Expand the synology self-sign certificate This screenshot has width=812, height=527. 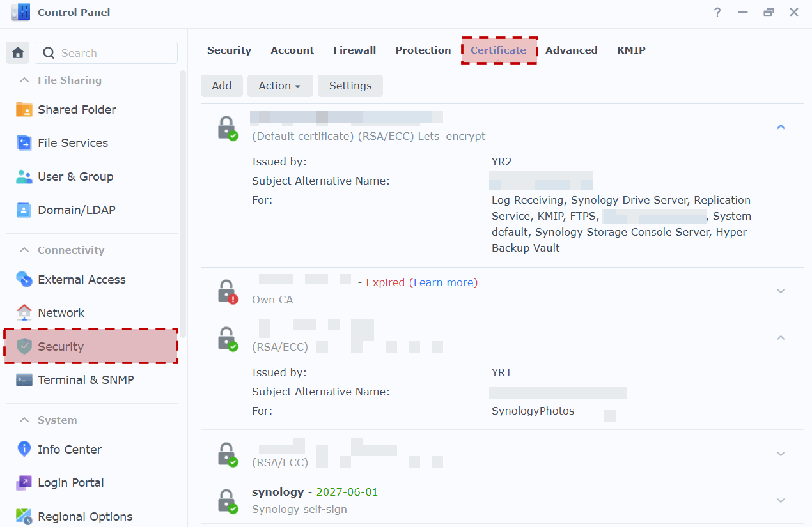click(781, 500)
